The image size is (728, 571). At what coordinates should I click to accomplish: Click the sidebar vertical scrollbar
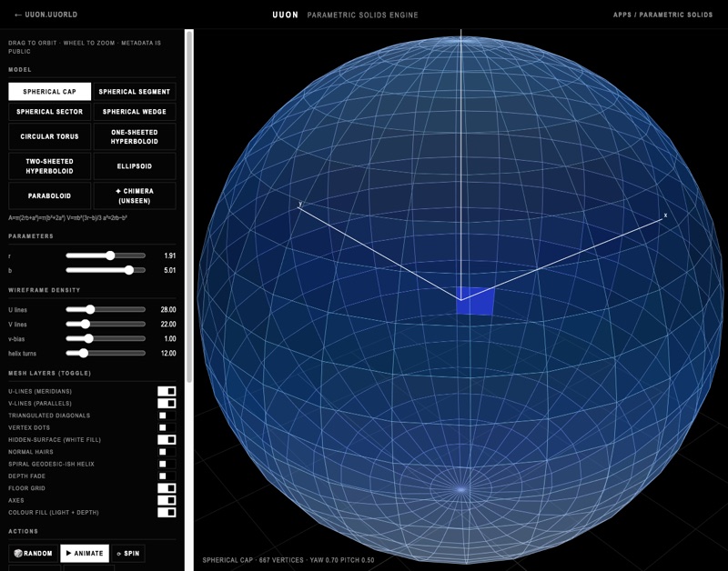pos(189,206)
